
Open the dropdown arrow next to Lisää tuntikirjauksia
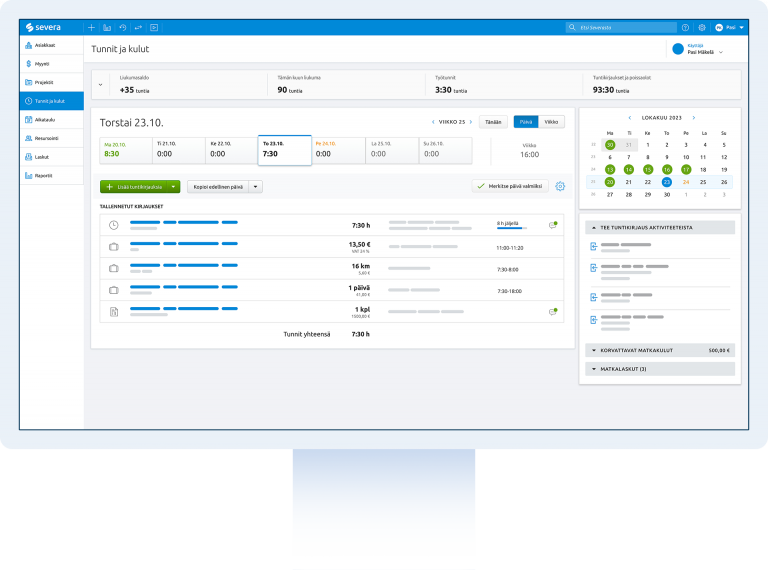click(174, 186)
